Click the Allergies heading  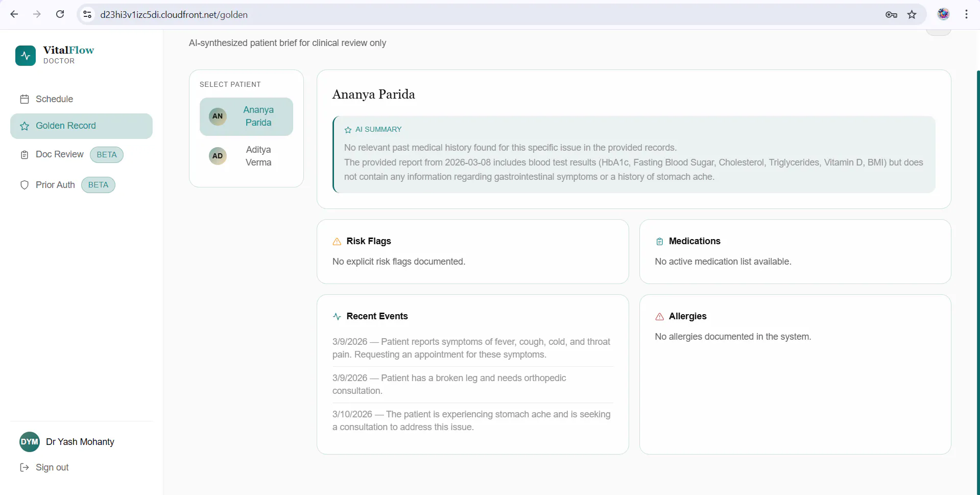tap(687, 316)
